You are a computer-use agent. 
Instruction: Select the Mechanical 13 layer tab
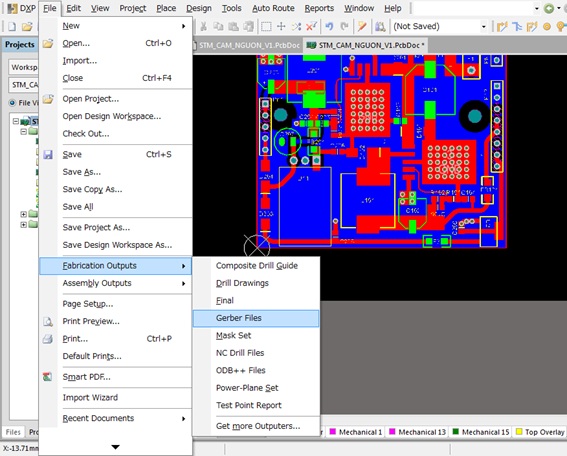417,432
